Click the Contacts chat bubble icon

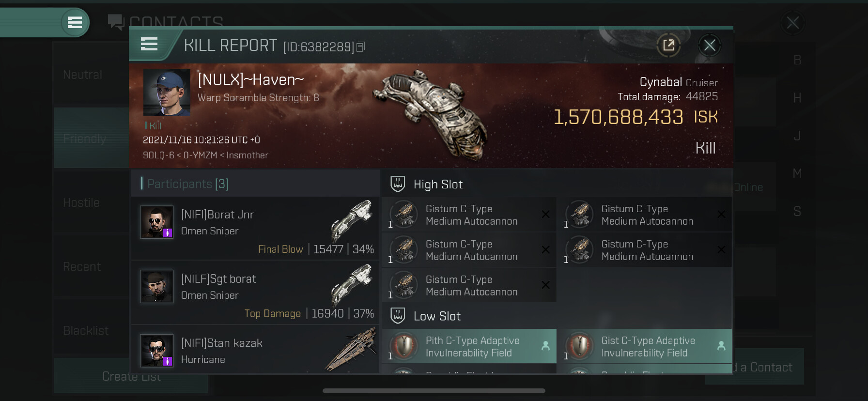coord(116,22)
